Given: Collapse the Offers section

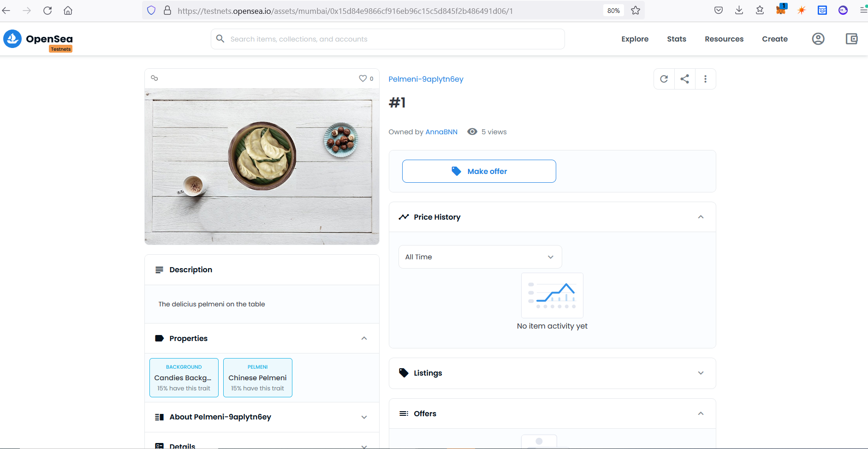Looking at the screenshot, I should pos(701,413).
